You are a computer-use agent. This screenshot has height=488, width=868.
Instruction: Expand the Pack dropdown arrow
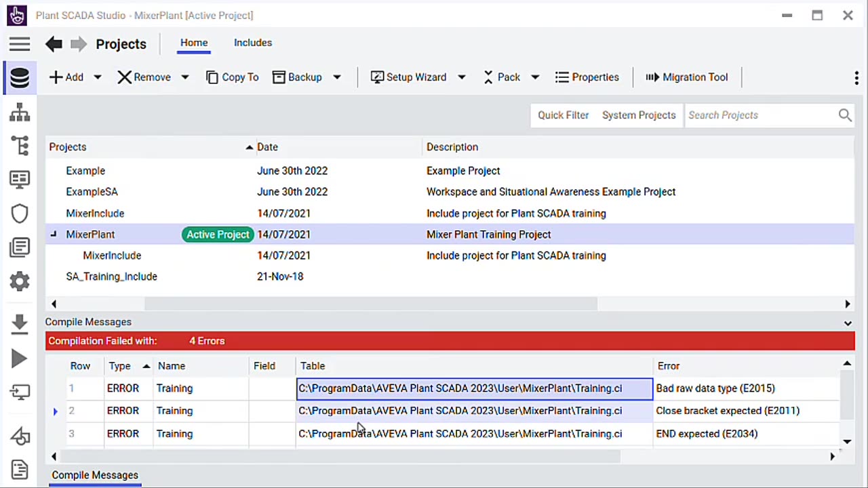coord(534,77)
